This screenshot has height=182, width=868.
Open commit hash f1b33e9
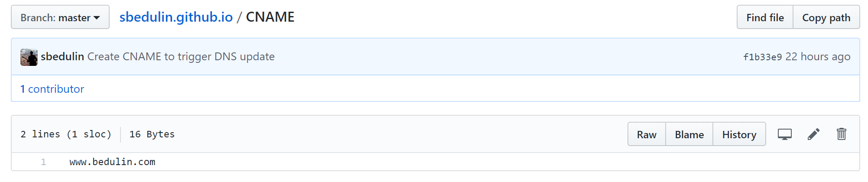pos(762,57)
